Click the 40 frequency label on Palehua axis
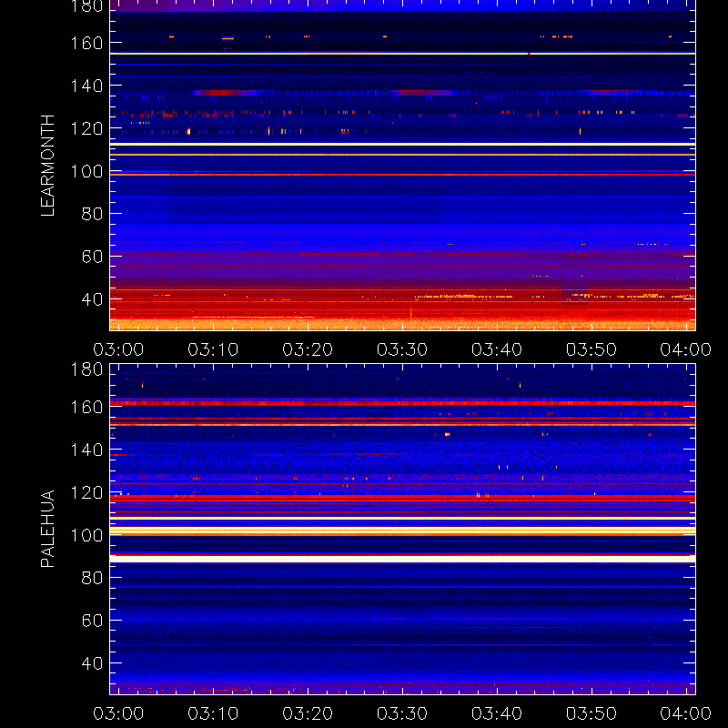This screenshot has height=728, width=728. tap(92, 663)
